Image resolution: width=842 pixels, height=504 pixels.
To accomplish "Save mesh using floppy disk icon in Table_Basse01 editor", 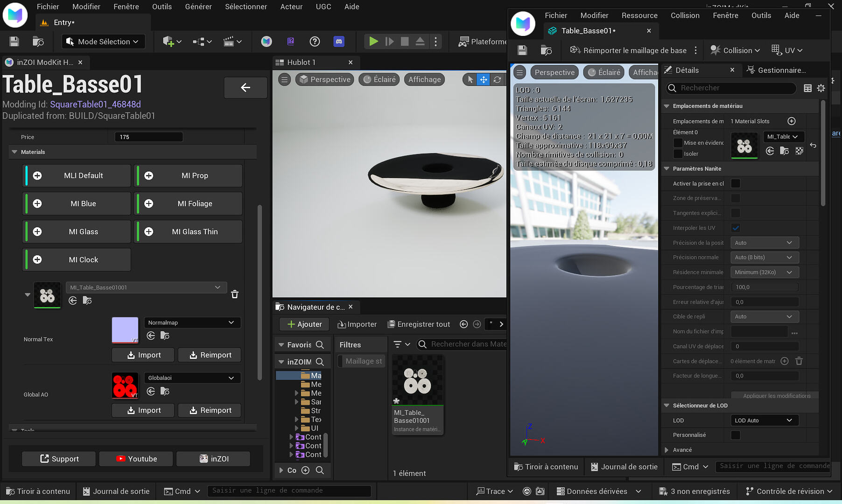I will [522, 50].
